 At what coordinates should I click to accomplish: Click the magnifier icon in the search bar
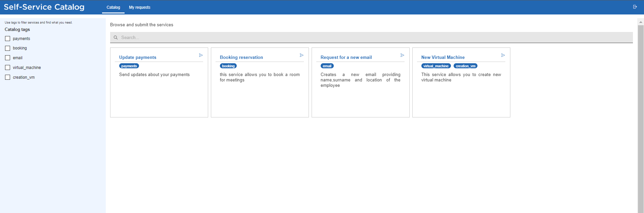point(116,38)
